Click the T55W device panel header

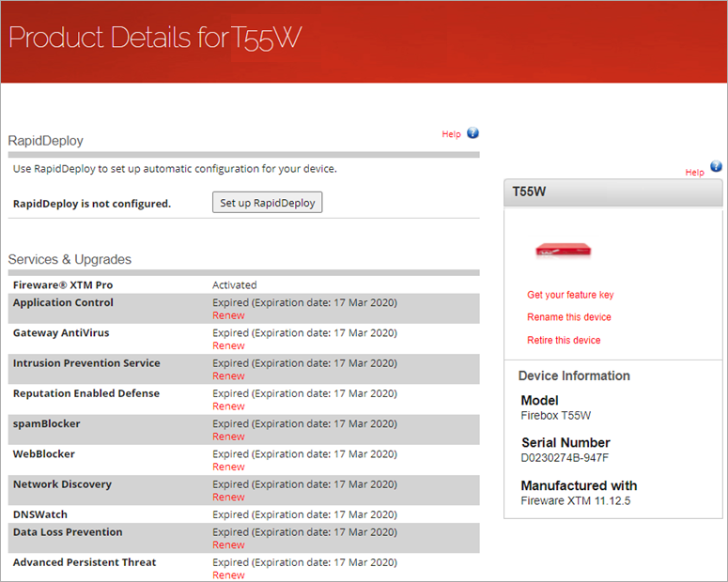coord(612,191)
